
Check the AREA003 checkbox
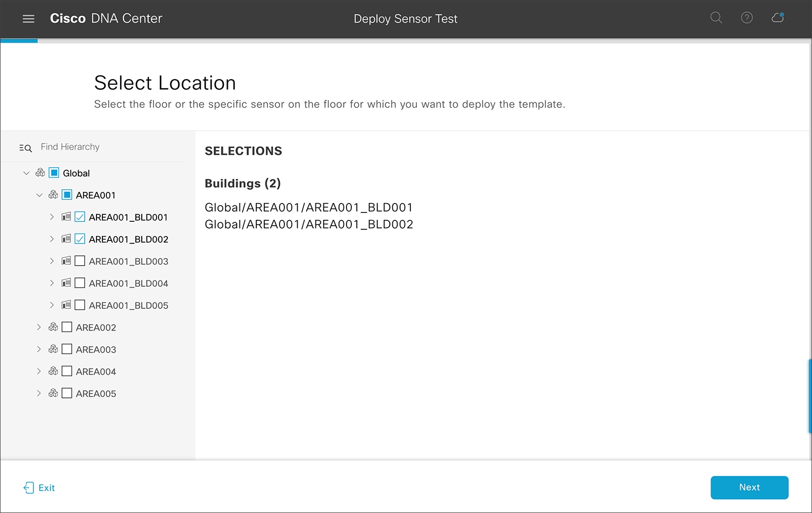click(67, 349)
